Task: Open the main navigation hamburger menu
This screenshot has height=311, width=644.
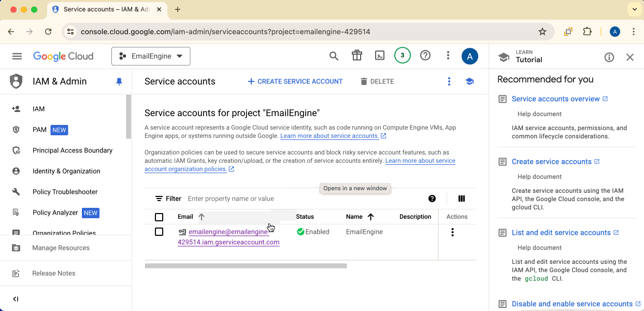Action: tap(17, 56)
